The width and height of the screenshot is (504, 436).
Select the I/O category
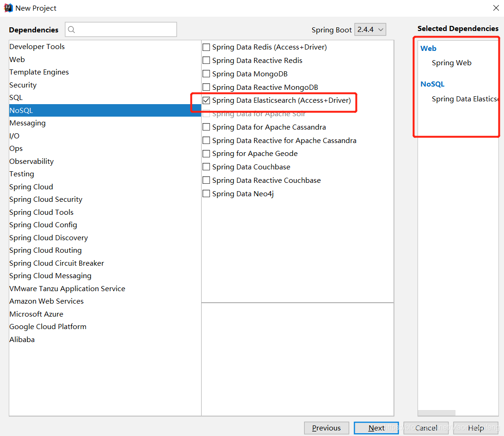tap(105, 136)
